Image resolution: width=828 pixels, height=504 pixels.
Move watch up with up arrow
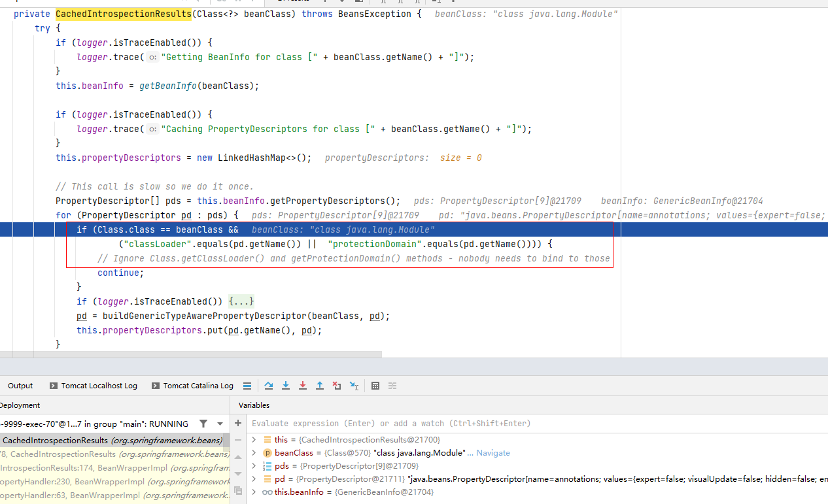click(238, 457)
